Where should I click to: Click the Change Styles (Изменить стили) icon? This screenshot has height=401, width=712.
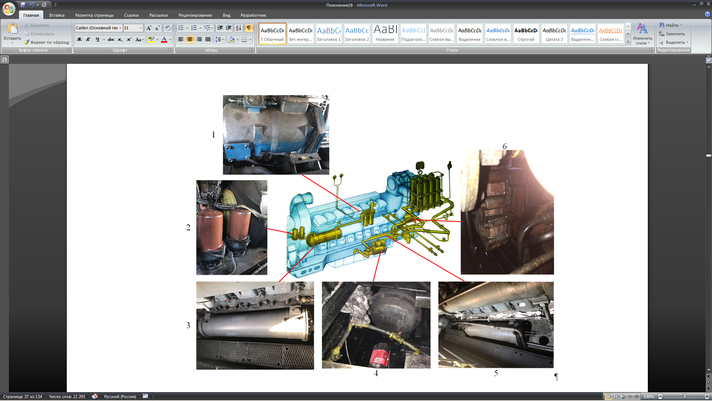[x=641, y=30]
